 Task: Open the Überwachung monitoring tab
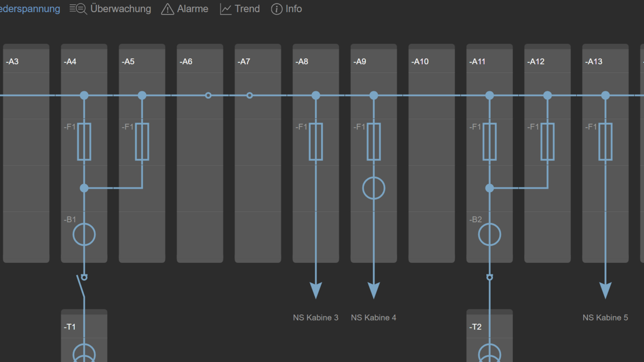pos(110,9)
